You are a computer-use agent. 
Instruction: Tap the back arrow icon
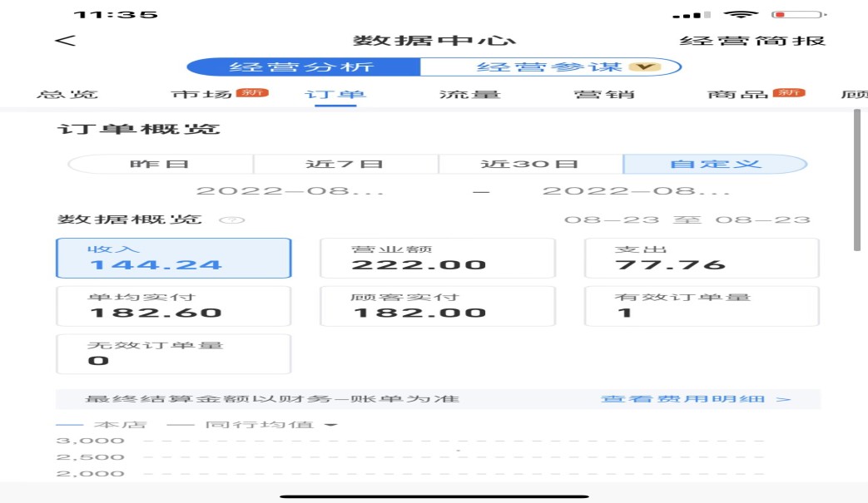(65, 41)
